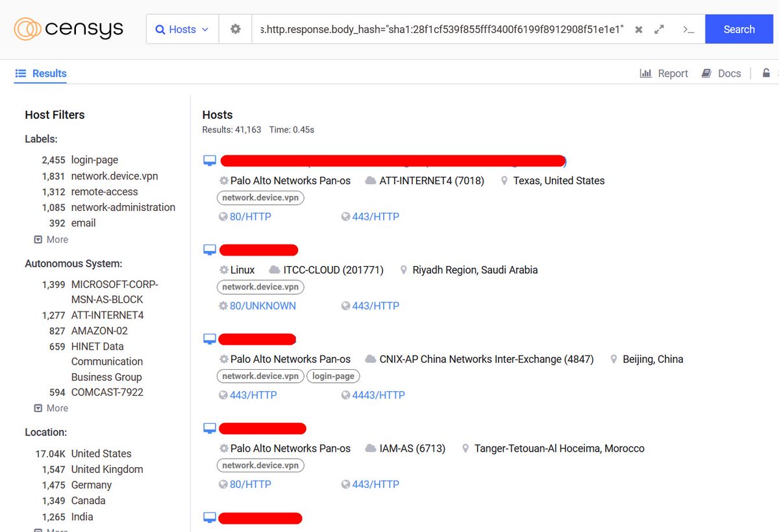Screen dimensions: 779x532
Task: Click host monitor icon of Beijing entry
Action: coord(209,339)
